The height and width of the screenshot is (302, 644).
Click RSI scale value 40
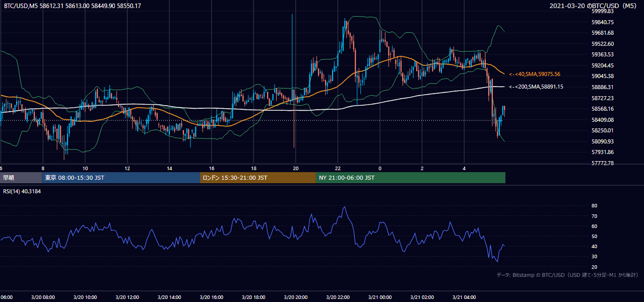(594, 246)
